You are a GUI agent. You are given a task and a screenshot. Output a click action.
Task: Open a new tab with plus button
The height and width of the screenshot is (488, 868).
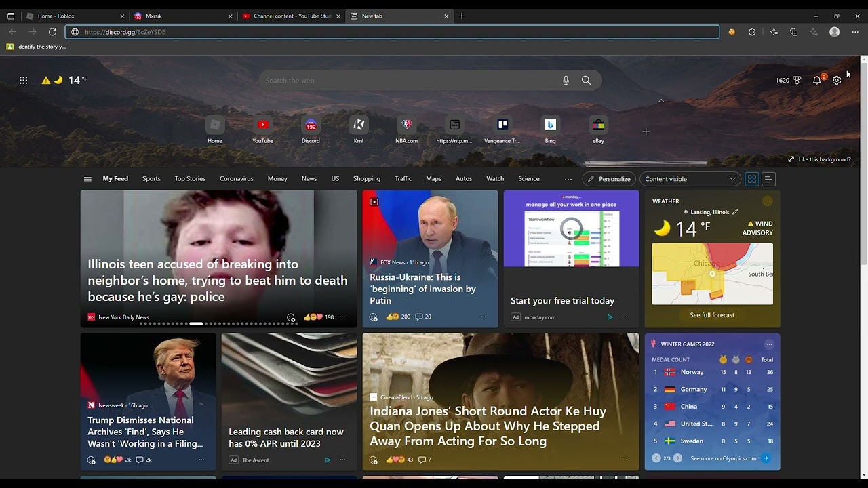(462, 16)
